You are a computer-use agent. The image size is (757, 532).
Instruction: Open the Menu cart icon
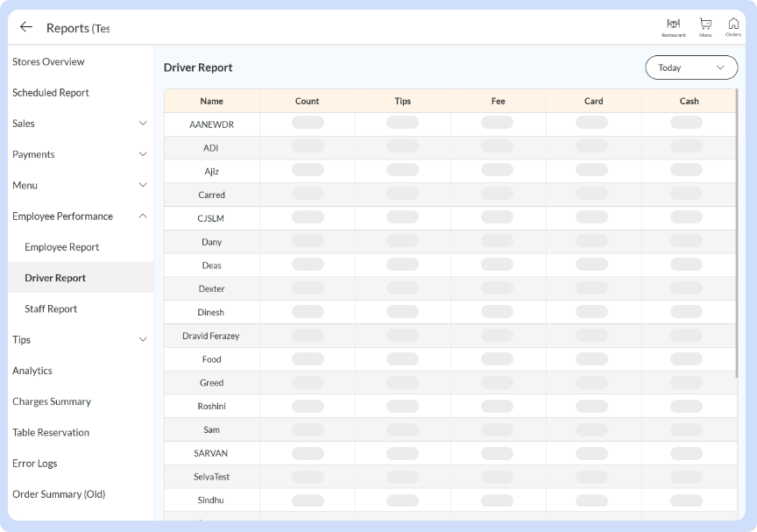click(x=705, y=26)
